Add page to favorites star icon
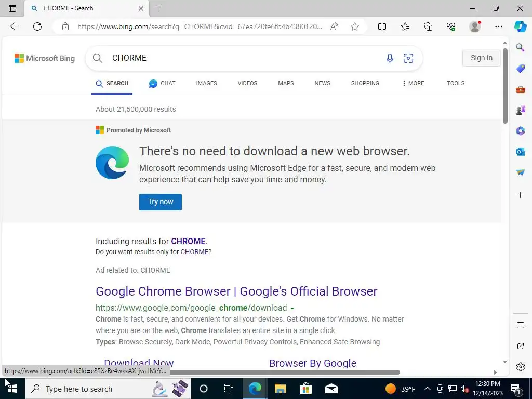This screenshot has width=532, height=399. tap(354, 26)
